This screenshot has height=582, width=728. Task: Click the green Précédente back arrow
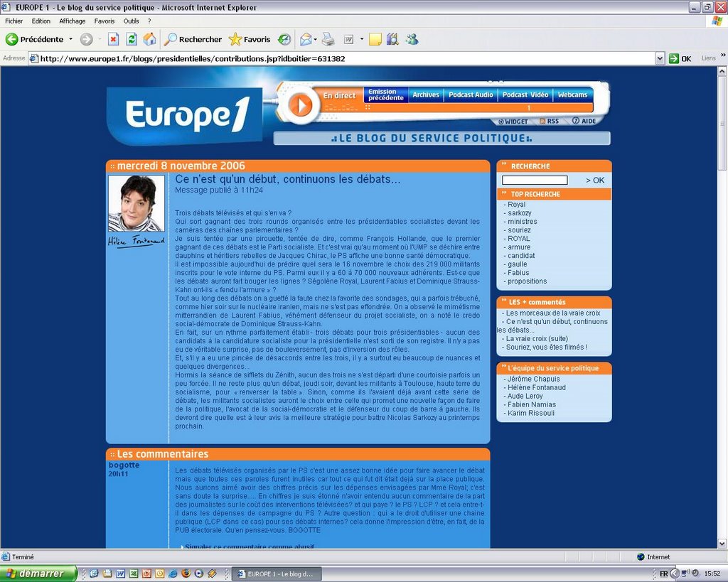pos(11,40)
